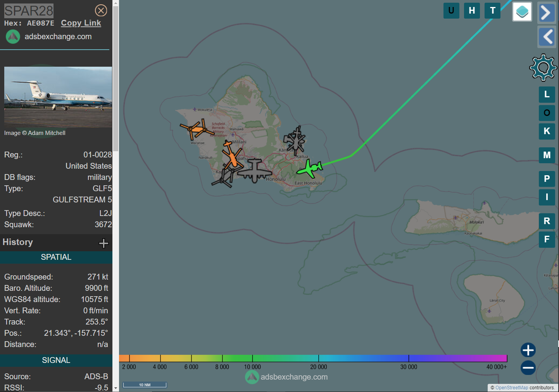Click the squawk value 3672

pos(103,224)
